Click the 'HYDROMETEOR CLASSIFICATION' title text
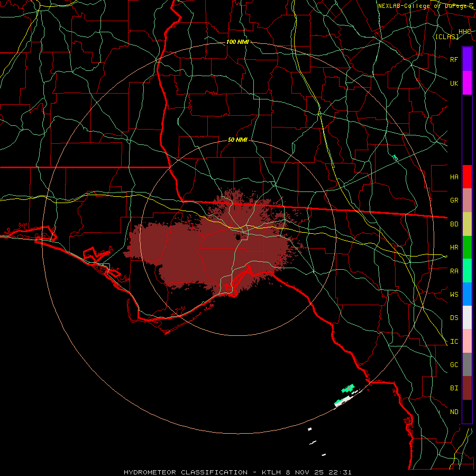The width and height of the screenshot is (476, 476). [x=186, y=472]
